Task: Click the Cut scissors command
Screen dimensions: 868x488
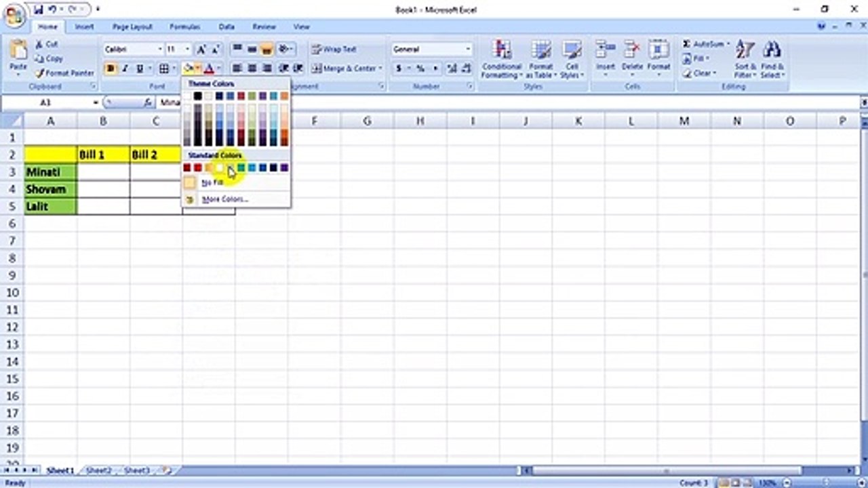Action: point(47,44)
